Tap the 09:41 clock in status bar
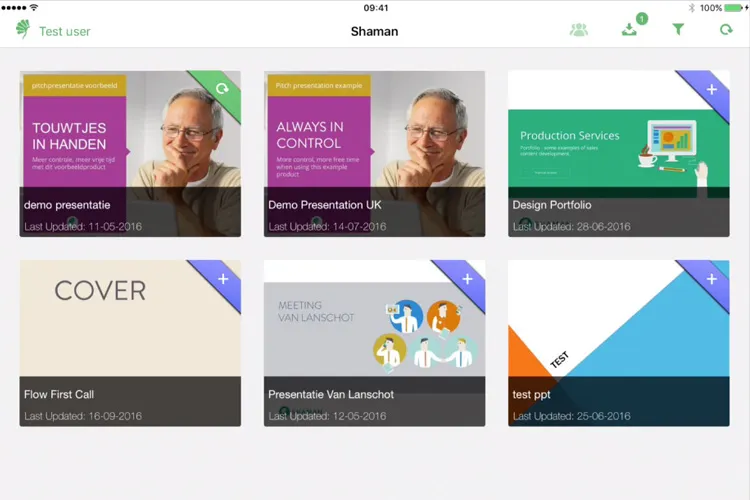Viewport: 750px width, 500px height. coord(376,8)
